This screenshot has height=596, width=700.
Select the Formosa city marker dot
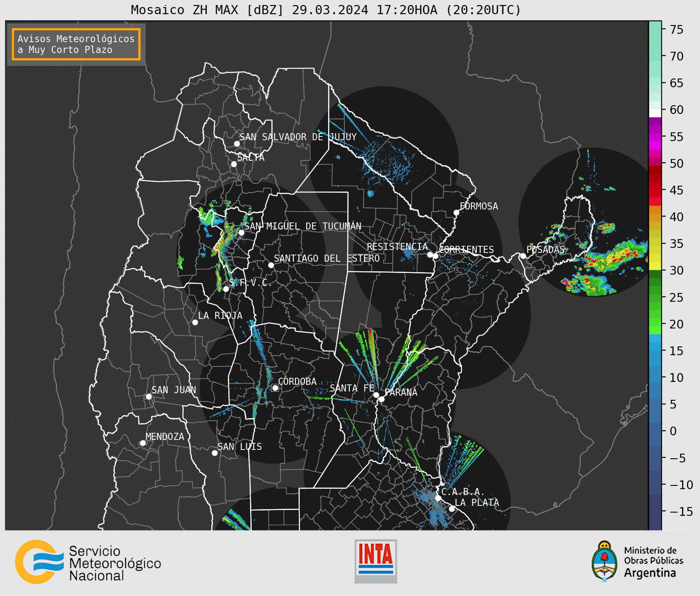(x=457, y=212)
